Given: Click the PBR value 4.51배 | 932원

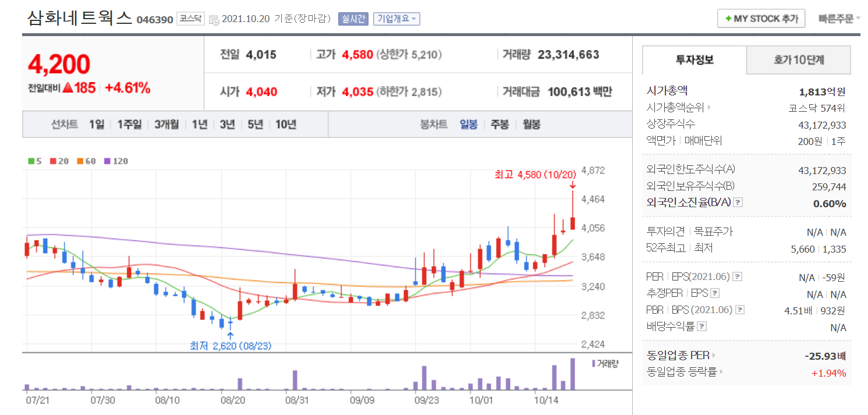Looking at the screenshot, I should (x=815, y=310).
